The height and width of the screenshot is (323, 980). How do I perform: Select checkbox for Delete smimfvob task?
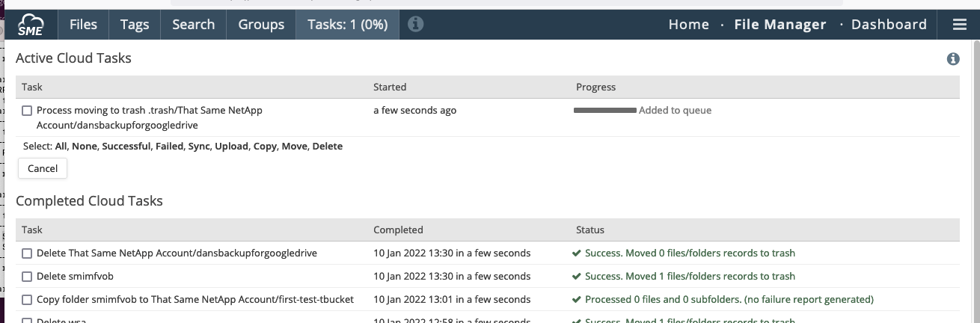pos(27,277)
